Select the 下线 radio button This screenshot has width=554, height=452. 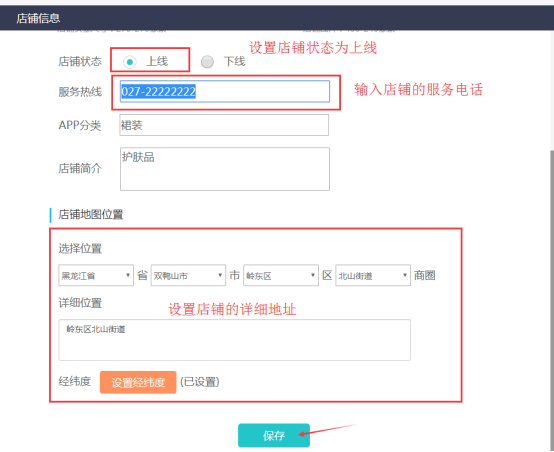point(207,62)
